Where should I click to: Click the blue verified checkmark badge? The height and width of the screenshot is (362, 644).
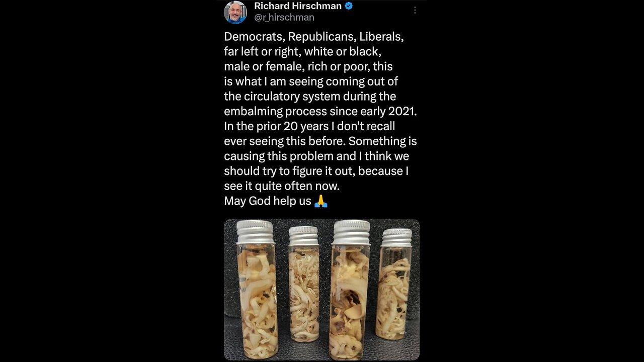pyautogui.click(x=348, y=6)
